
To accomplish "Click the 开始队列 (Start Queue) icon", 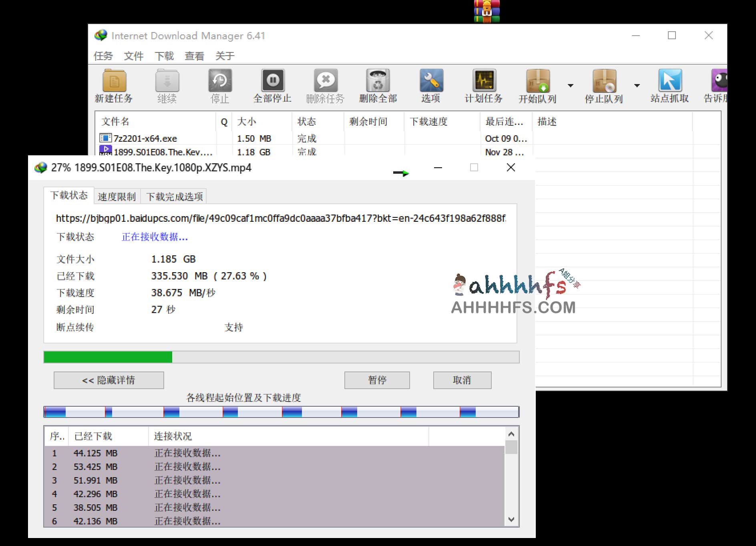I will tap(537, 85).
